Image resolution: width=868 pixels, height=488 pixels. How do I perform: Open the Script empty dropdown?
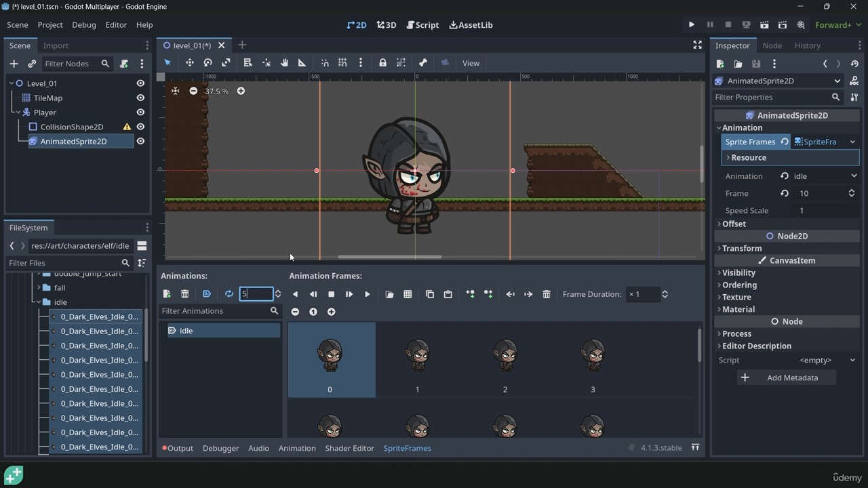825,360
